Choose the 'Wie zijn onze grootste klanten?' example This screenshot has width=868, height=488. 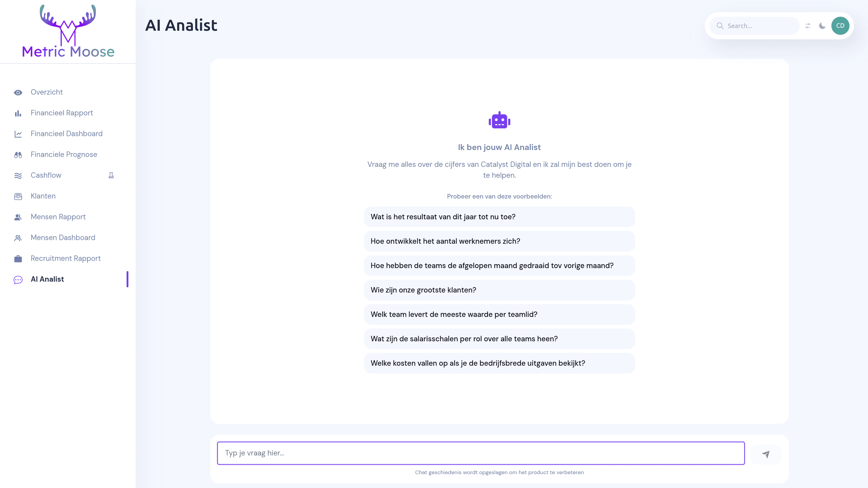coord(499,290)
